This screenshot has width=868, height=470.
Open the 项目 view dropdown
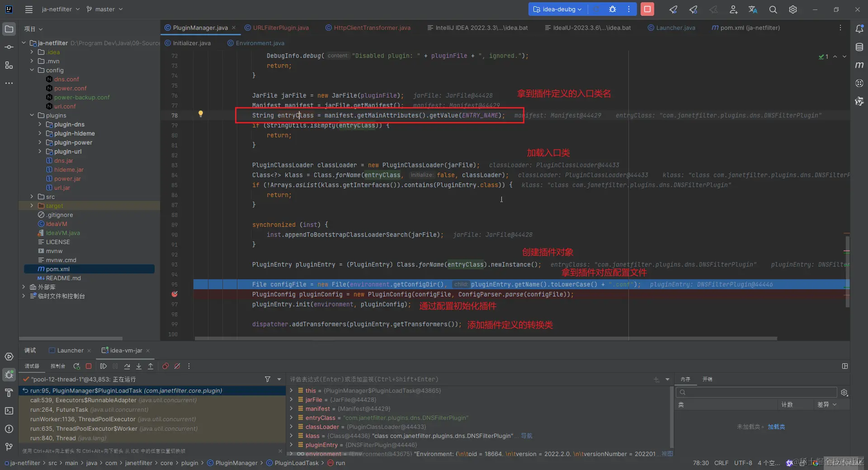point(33,29)
